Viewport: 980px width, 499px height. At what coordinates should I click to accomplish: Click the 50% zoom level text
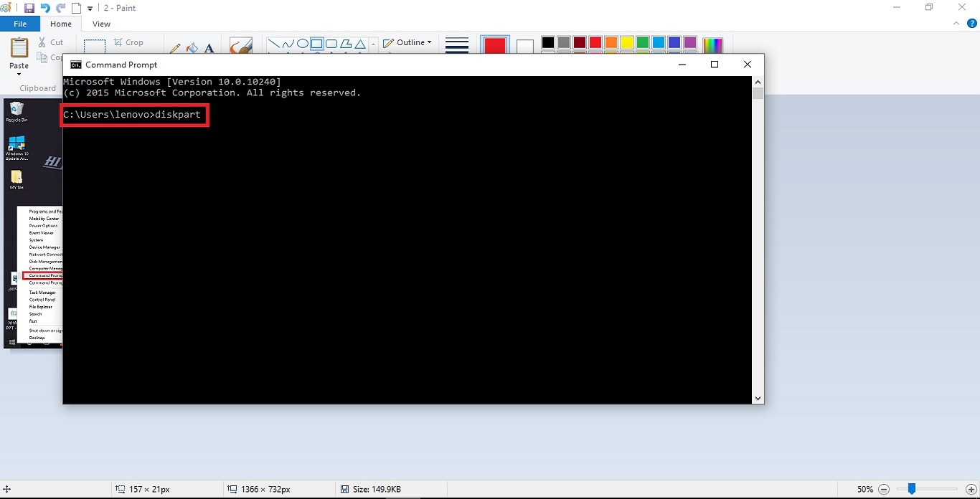pos(865,489)
